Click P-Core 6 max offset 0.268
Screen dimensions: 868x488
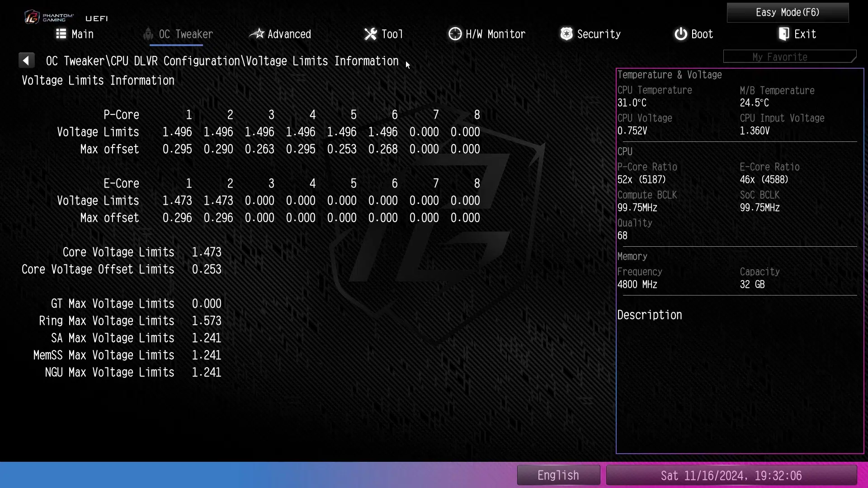coord(383,149)
